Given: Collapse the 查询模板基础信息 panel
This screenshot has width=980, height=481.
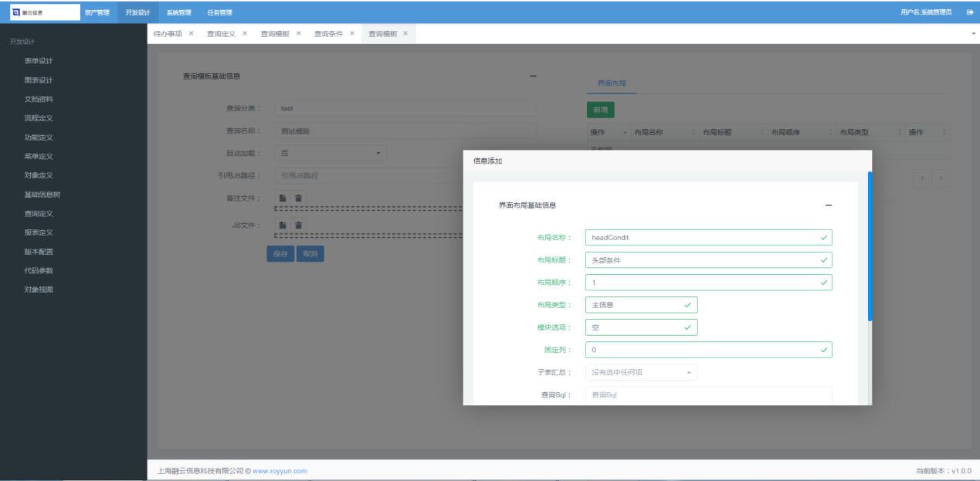Looking at the screenshot, I should click(x=533, y=76).
